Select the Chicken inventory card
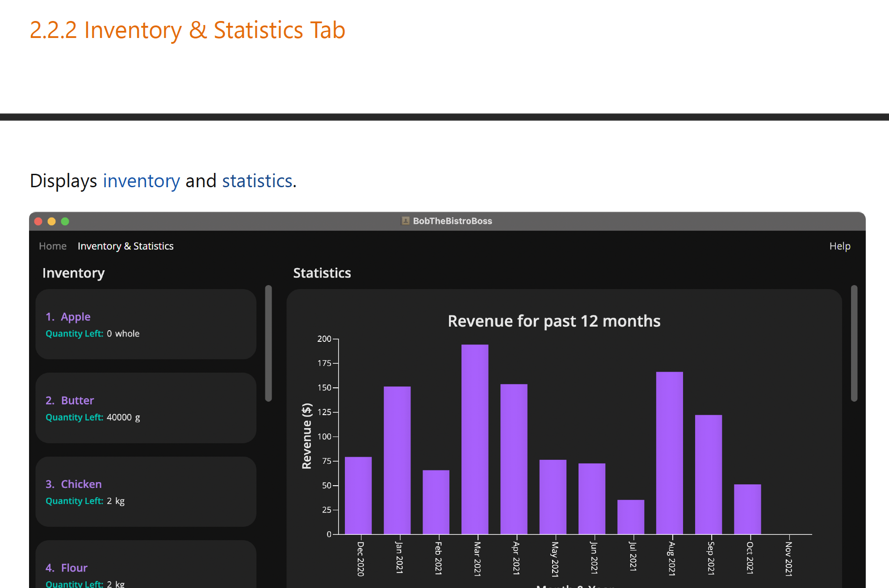This screenshot has width=889, height=588. (x=146, y=491)
